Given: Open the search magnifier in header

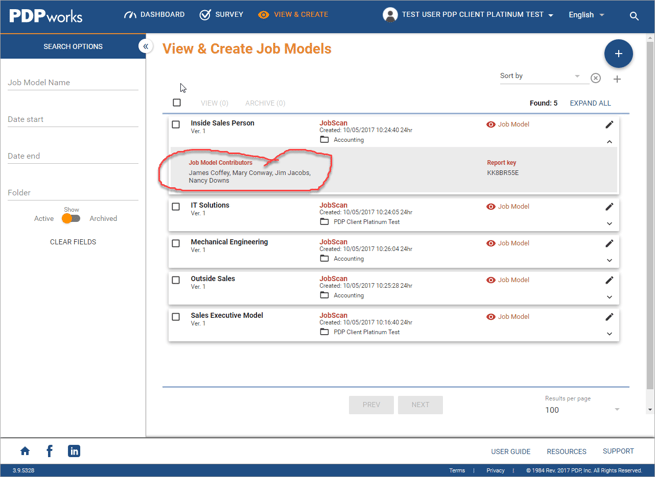Looking at the screenshot, I should click(x=634, y=16).
